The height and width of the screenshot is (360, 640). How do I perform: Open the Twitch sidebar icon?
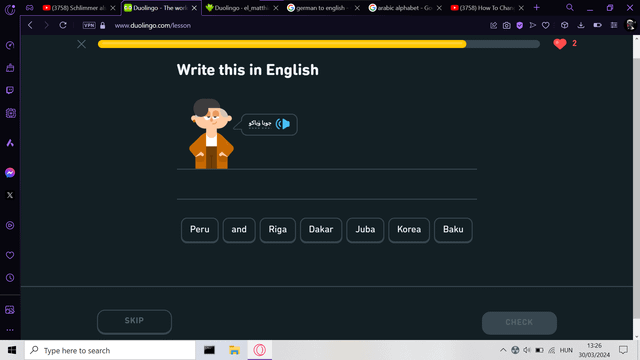coord(10,90)
